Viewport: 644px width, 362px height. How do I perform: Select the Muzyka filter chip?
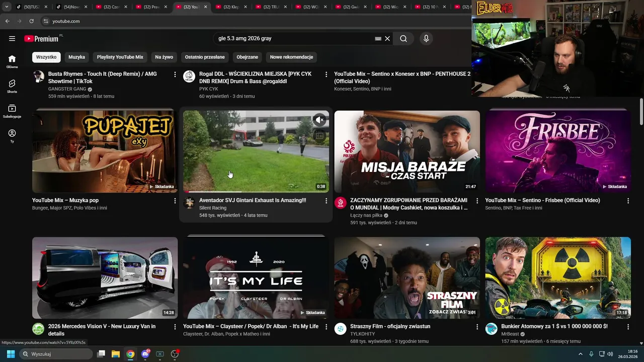pos(76,57)
